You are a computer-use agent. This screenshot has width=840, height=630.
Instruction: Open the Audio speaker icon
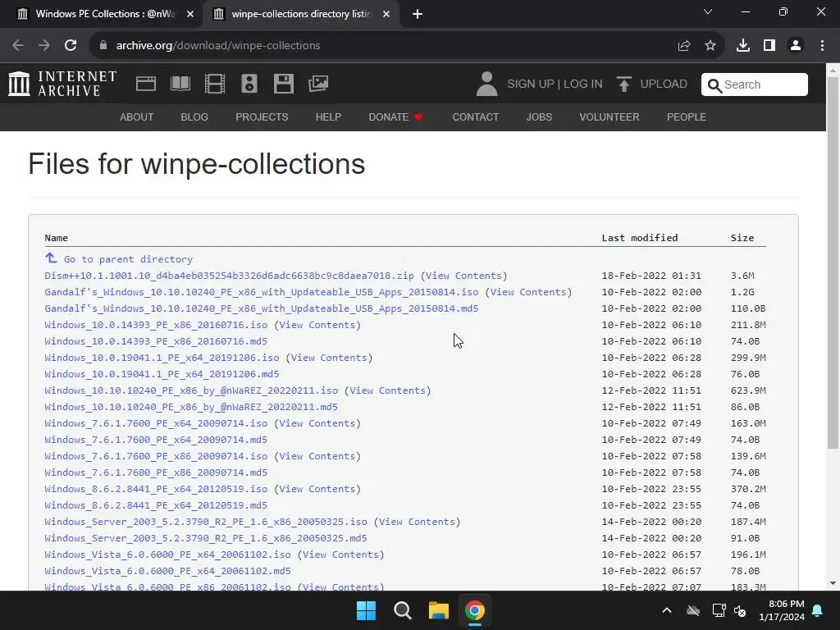pos(249,84)
